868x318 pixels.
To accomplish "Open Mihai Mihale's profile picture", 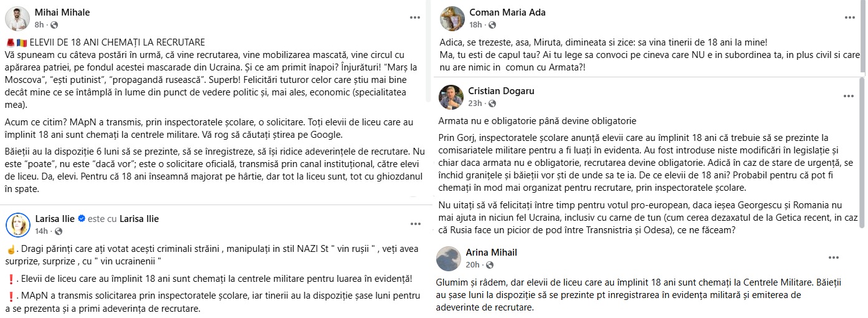I will pyautogui.click(x=17, y=19).
